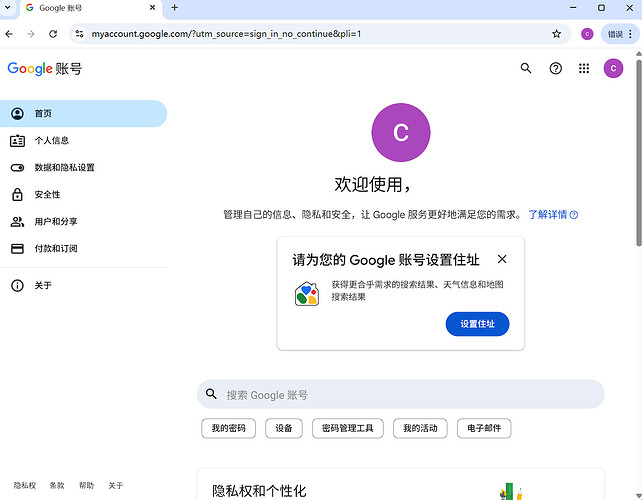Open 关于 footer link
This screenshot has width=642, height=500.
[x=115, y=486]
